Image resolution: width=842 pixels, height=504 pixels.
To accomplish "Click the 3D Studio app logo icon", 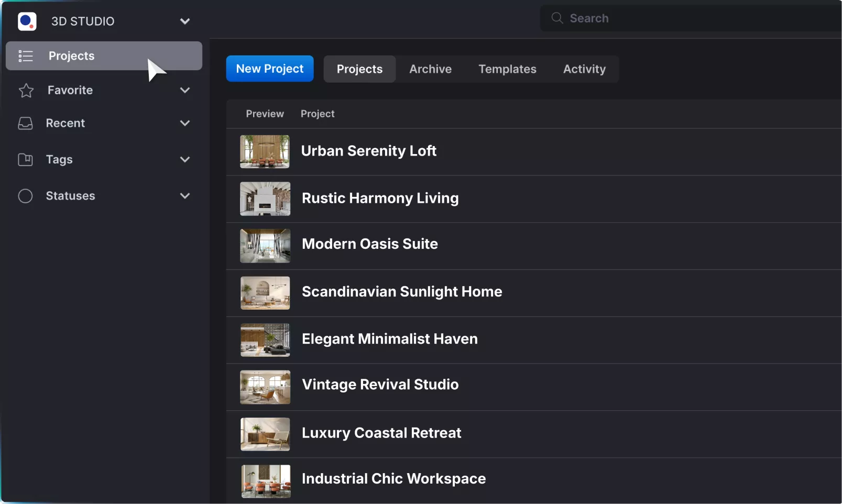I will click(27, 21).
